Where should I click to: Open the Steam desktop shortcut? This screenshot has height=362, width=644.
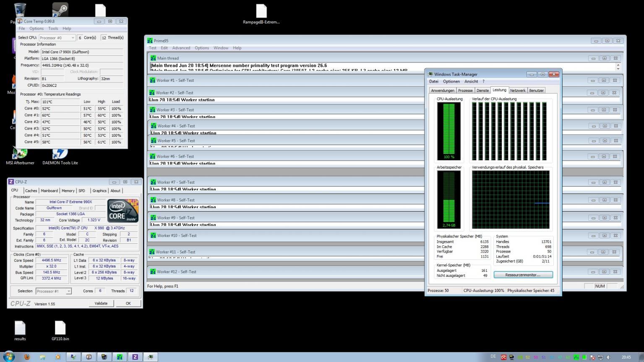coord(60,9)
